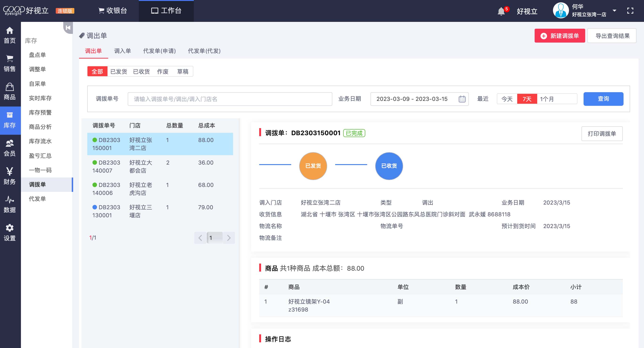Screen dimensions: 644x348
Task: Open the 业务日期 date range field
Action: tap(419, 99)
